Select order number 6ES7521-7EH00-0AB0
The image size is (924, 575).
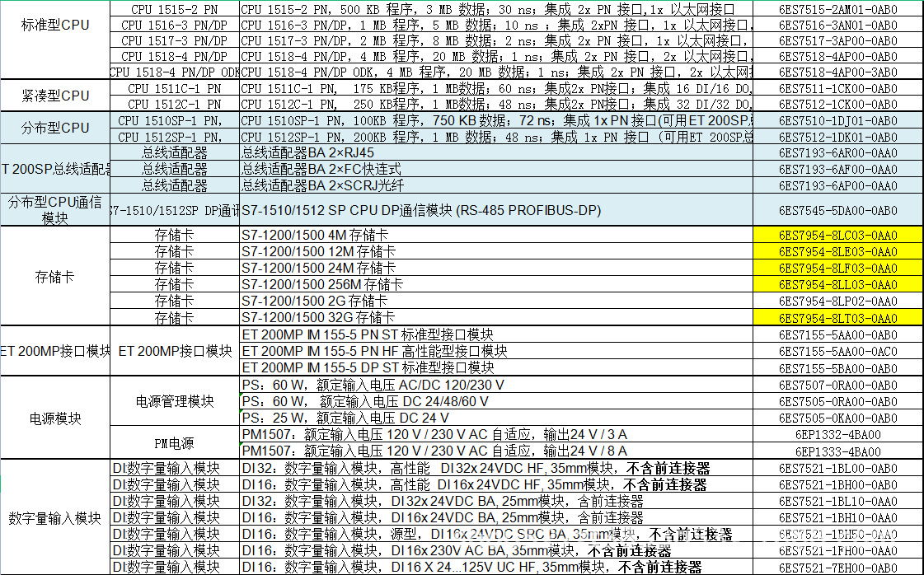tap(838, 568)
